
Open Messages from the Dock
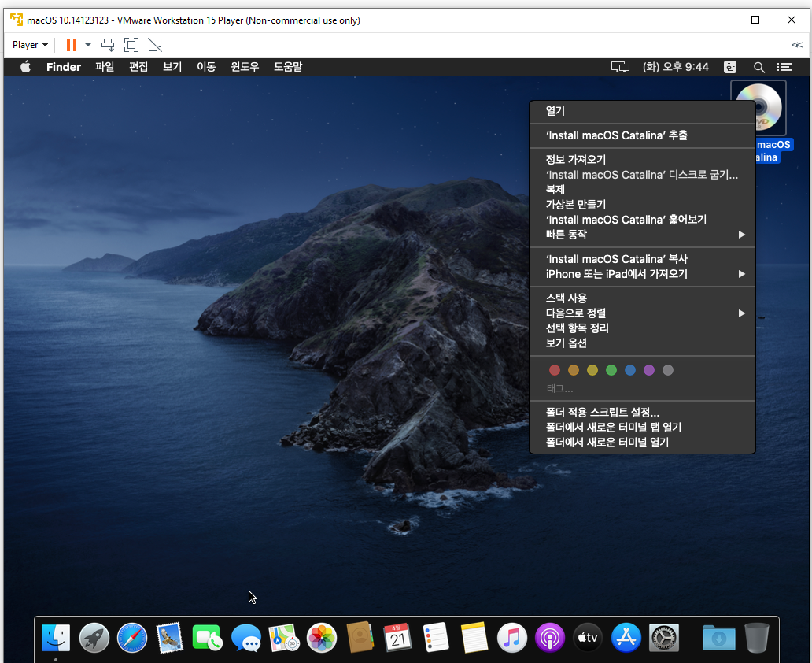click(x=246, y=638)
